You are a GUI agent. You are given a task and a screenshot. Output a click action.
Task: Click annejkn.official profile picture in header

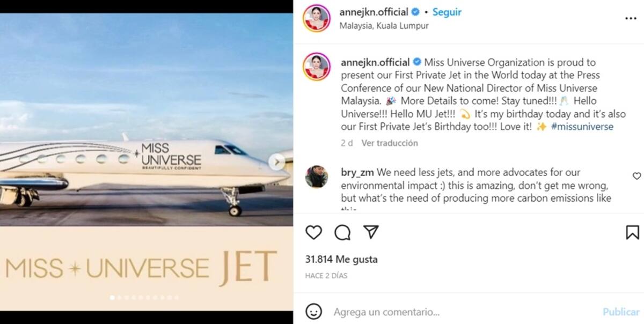tap(317, 18)
